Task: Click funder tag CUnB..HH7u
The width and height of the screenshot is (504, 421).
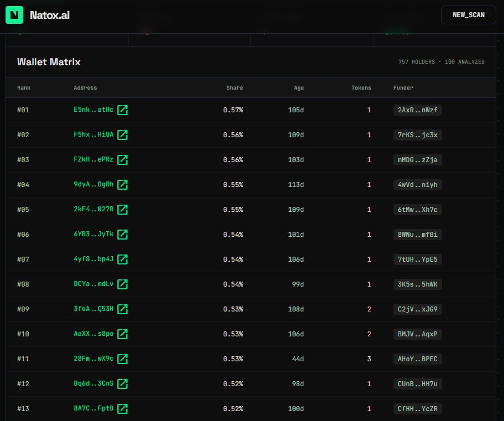Action: [x=418, y=384]
